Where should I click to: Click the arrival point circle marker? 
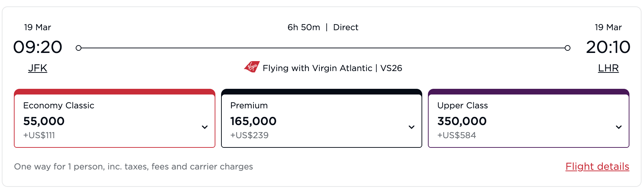[568, 48]
